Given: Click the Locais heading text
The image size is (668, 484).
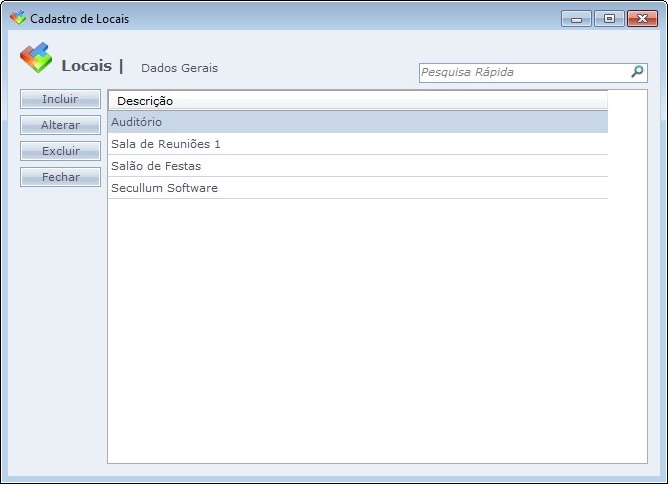Looking at the screenshot, I should (x=86, y=66).
